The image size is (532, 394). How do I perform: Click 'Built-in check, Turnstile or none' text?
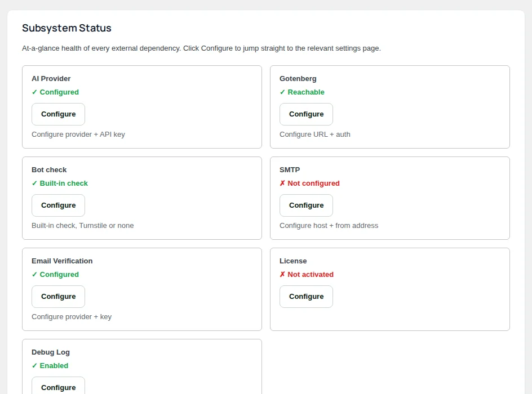(83, 226)
